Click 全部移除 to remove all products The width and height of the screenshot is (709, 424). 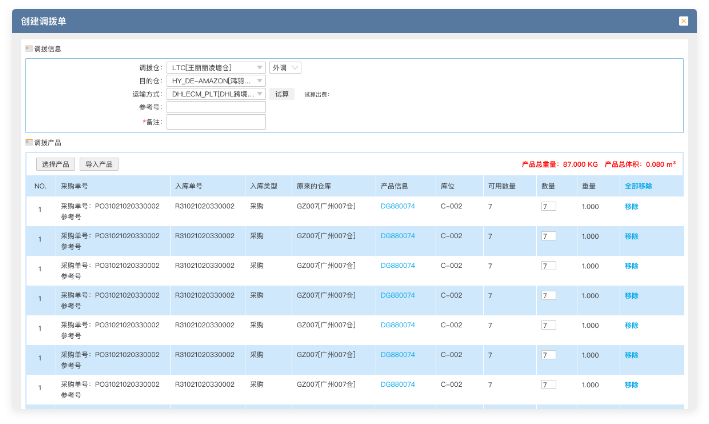click(638, 186)
